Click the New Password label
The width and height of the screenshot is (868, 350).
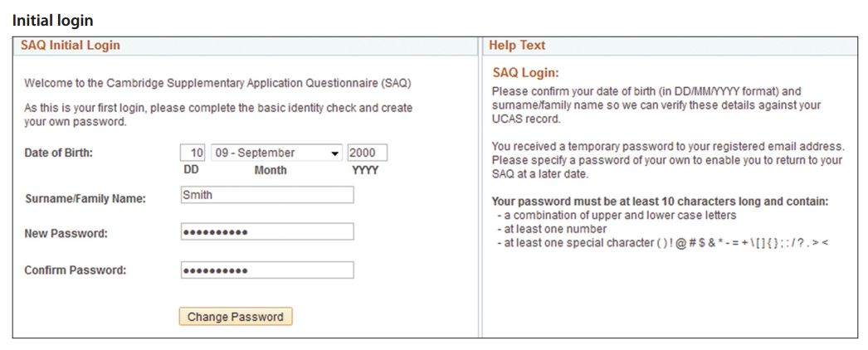(66, 234)
